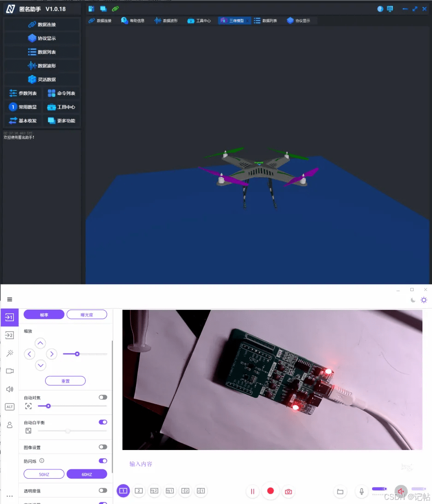The height and width of the screenshot is (504, 432).
Task: Open the three dots more options
Action: pyautogui.click(x=10, y=496)
